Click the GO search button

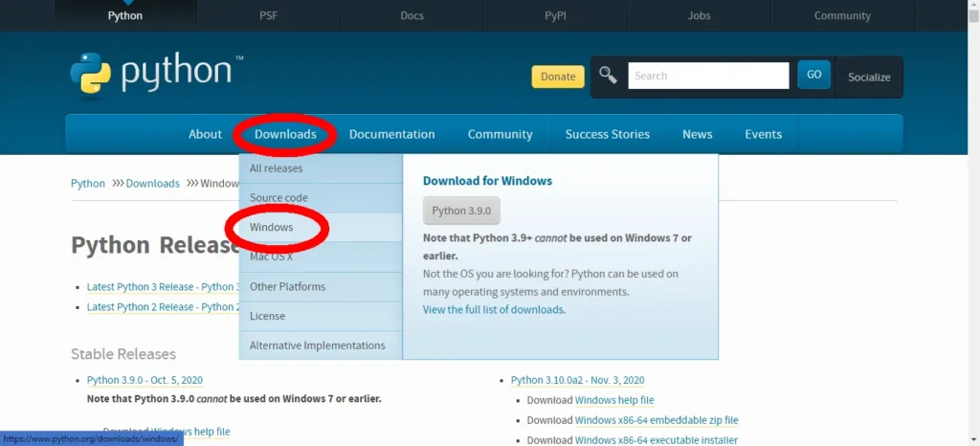(x=813, y=75)
